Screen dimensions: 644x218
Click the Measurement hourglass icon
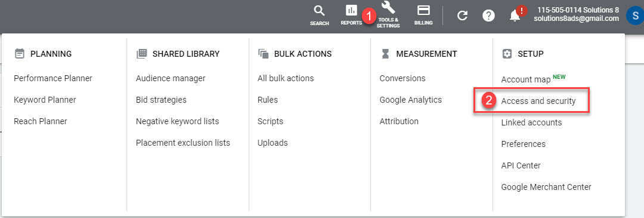pyautogui.click(x=385, y=54)
